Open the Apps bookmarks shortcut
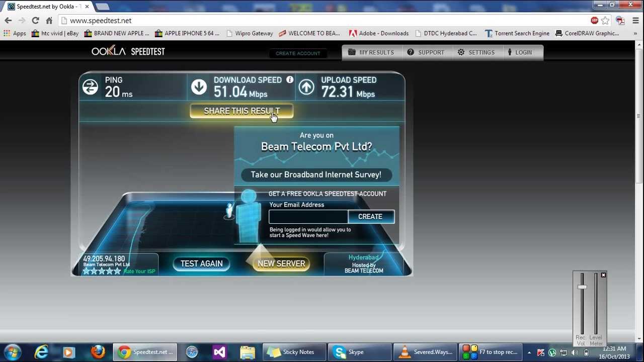 tap(15, 33)
